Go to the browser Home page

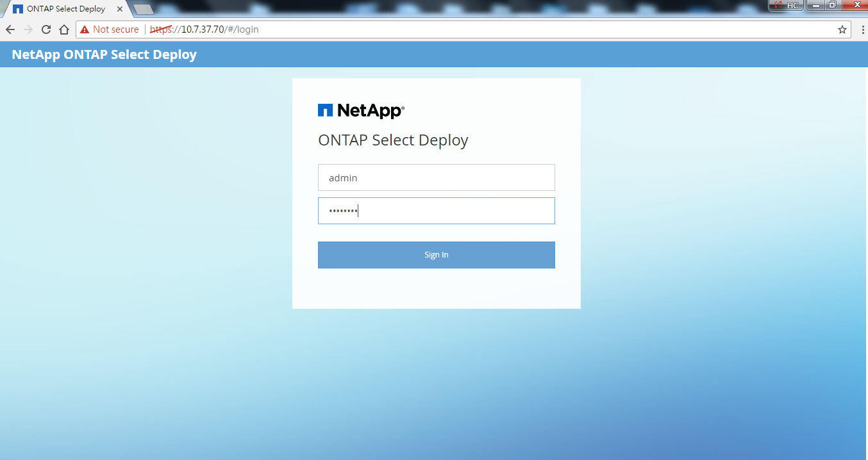point(64,29)
